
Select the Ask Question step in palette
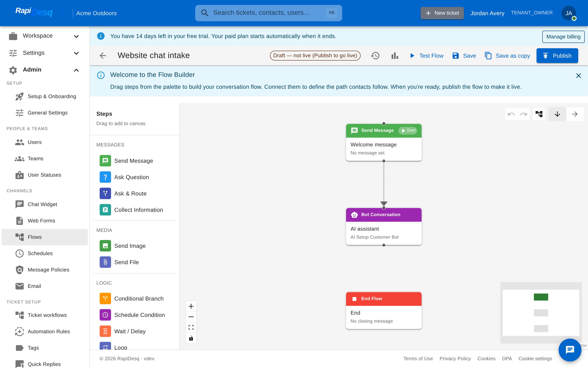(134, 177)
